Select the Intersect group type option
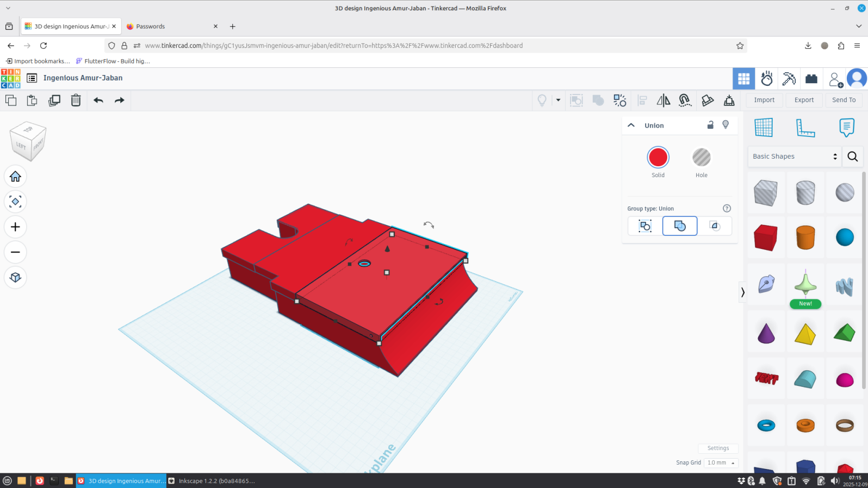The width and height of the screenshot is (868, 488). point(715,226)
